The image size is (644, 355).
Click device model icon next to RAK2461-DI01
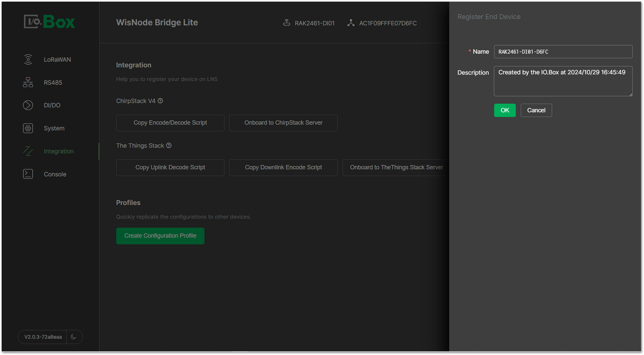pos(286,23)
